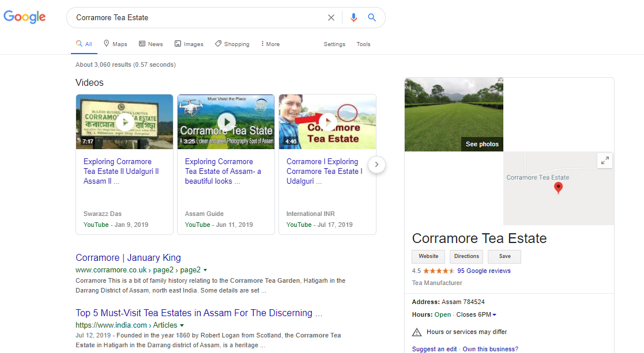Click 'Hours or services may differ' text
The width and height of the screenshot is (644, 353).
(x=466, y=332)
